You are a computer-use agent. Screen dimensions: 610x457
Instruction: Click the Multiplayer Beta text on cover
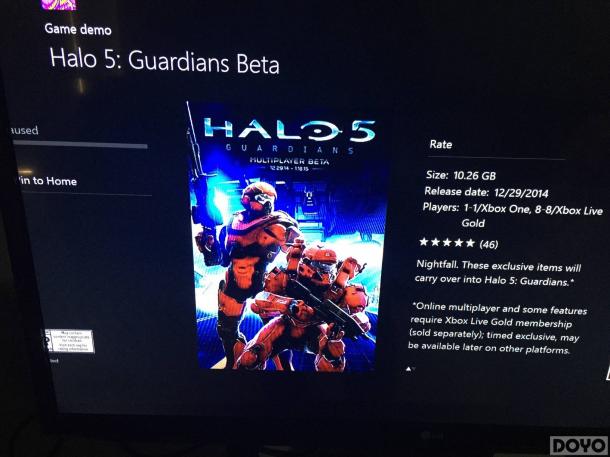pyautogui.click(x=289, y=161)
